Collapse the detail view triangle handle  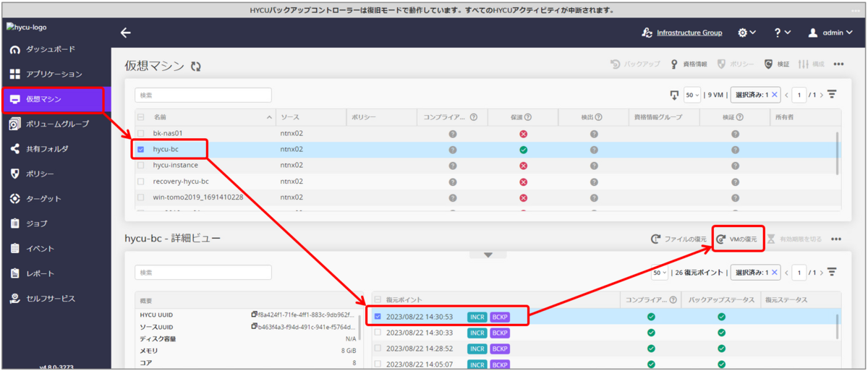pyautogui.click(x=488, y=255)
